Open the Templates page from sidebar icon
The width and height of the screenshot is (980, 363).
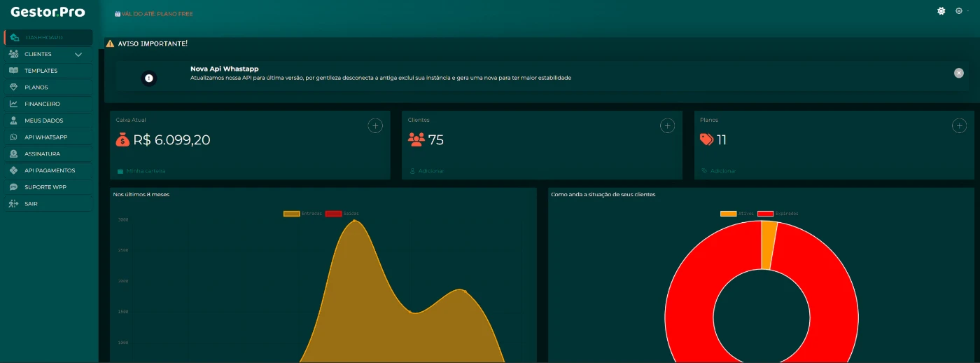[13, 71]
